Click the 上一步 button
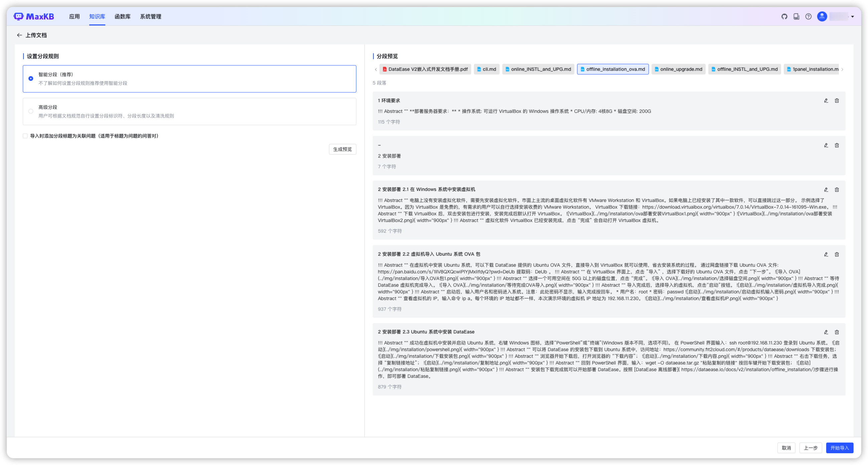 pyautogui.click(x=810, y=448)
